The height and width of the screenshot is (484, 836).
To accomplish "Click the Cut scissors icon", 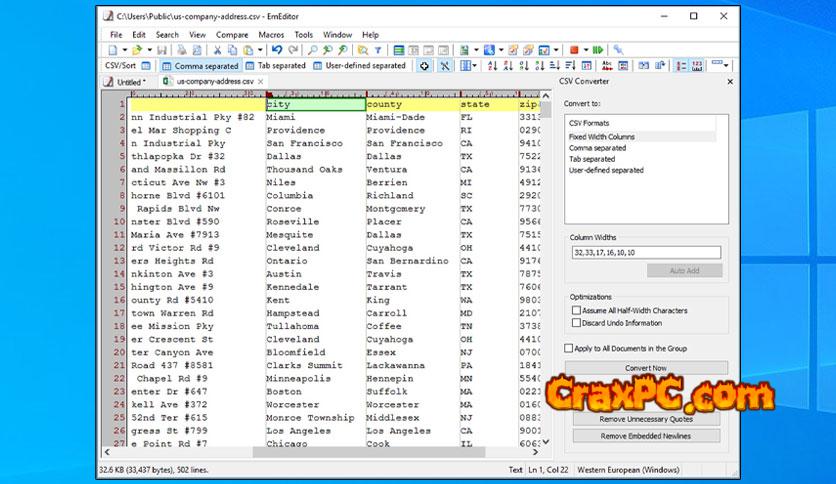I will point(218,49).
